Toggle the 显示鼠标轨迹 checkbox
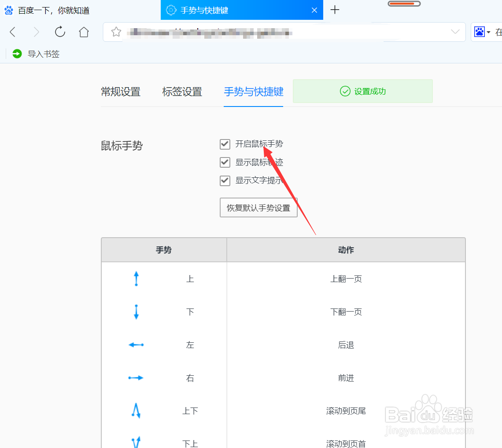This screenshot has width=502, height=448. tap(225, 162)
